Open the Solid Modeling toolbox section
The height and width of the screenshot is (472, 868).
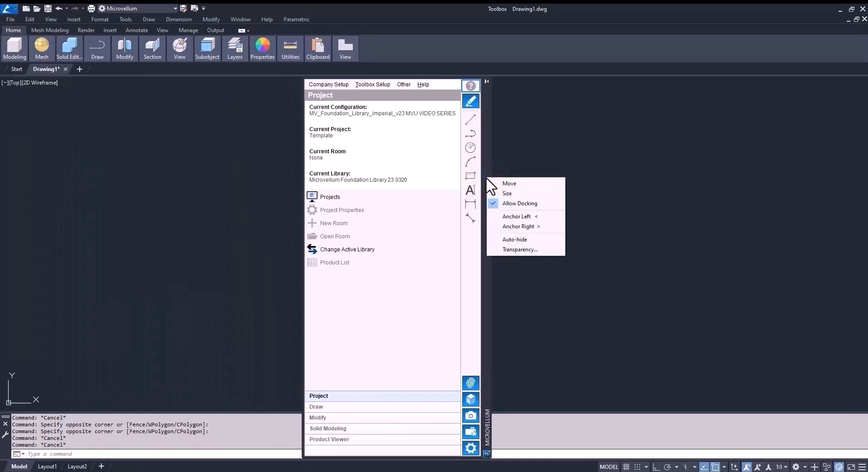(x=382, y=429)
